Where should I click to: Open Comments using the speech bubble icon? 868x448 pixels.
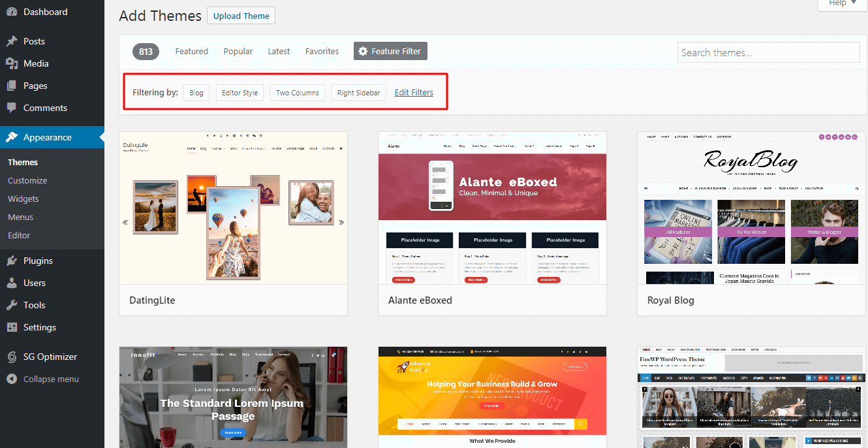pos(12,108)
